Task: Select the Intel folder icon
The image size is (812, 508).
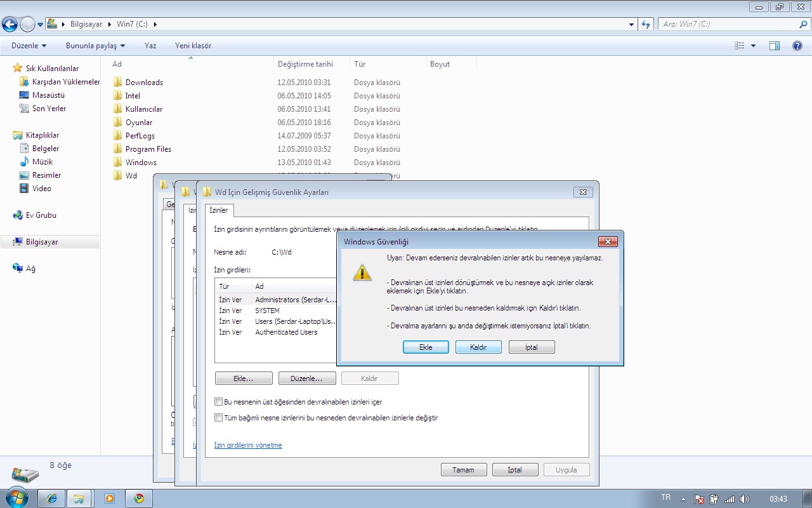Action: [117, 95]
